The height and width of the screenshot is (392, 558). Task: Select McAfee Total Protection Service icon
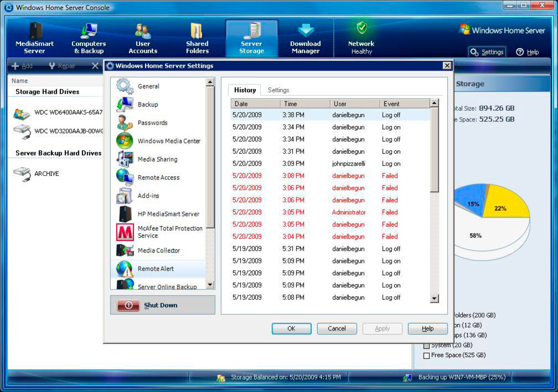125,232
